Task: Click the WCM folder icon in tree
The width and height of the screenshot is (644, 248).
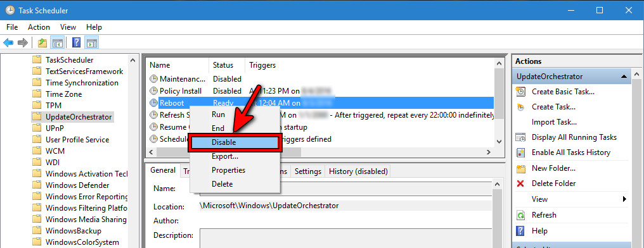Action: click(x=37, y=151)
